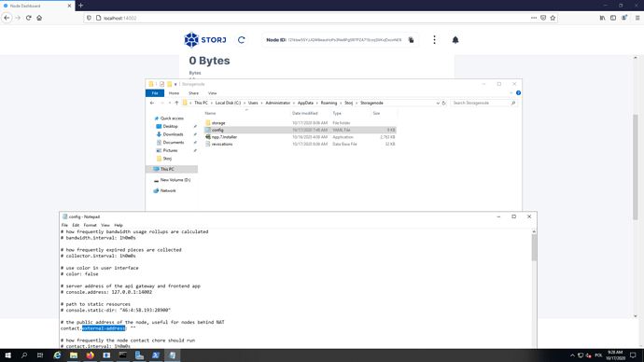Bookmark this page with the star icon
The width and height of the screenshot is (644, 362).
[553, 18]
